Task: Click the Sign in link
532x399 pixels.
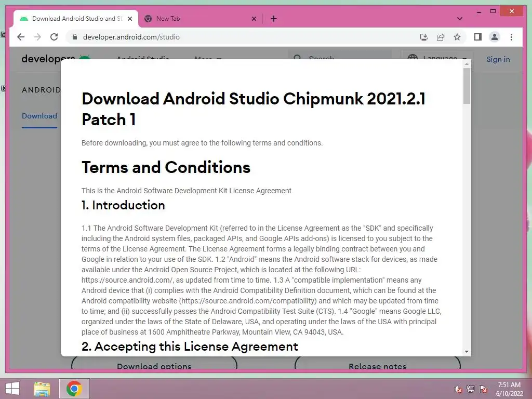Action: [x=498, y=59]
